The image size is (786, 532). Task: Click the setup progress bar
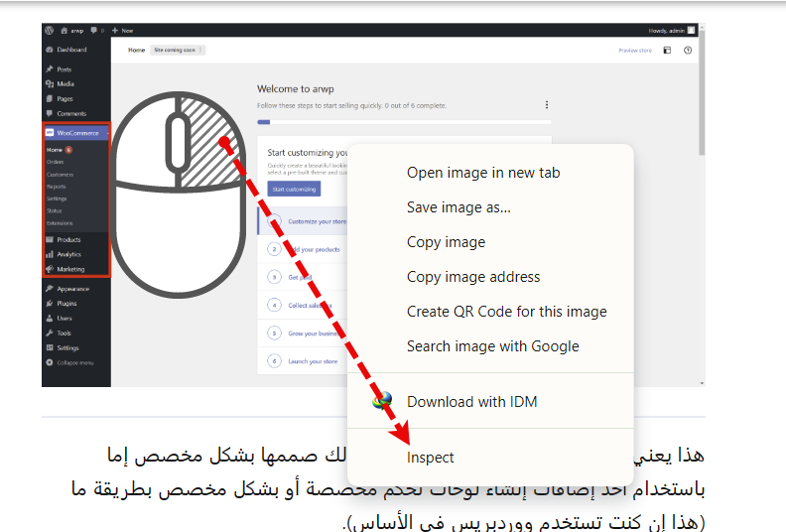coord(404,122)
